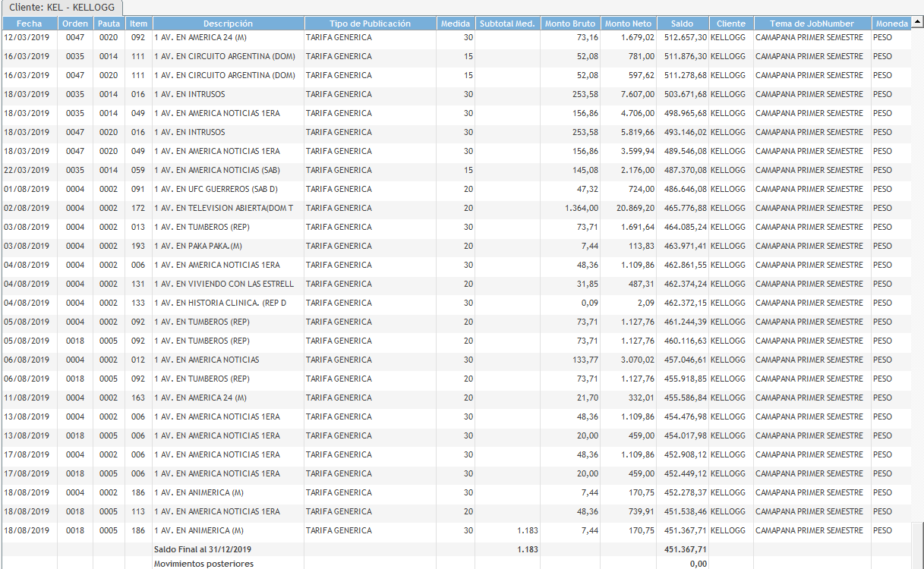The width and height of the screenshot is (924, 569).
Task: Sort by the Fecha column header
Action: (29, 24)
